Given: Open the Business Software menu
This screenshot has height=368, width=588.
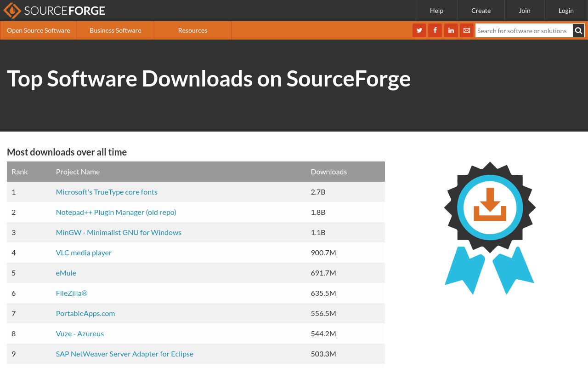Looking at the screenshot, I should coord(115,30).
